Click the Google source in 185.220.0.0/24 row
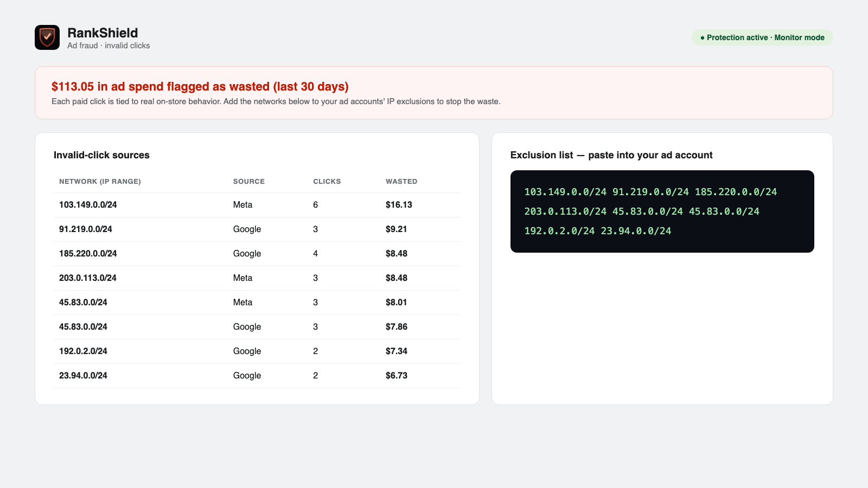The image size is (868, 488). pos(247,254)
